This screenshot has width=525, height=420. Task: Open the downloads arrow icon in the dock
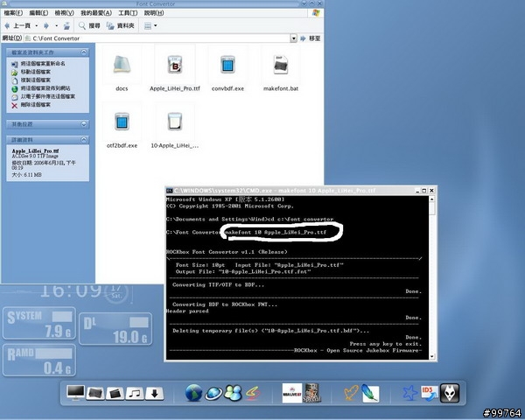click(x=154, y=394)
